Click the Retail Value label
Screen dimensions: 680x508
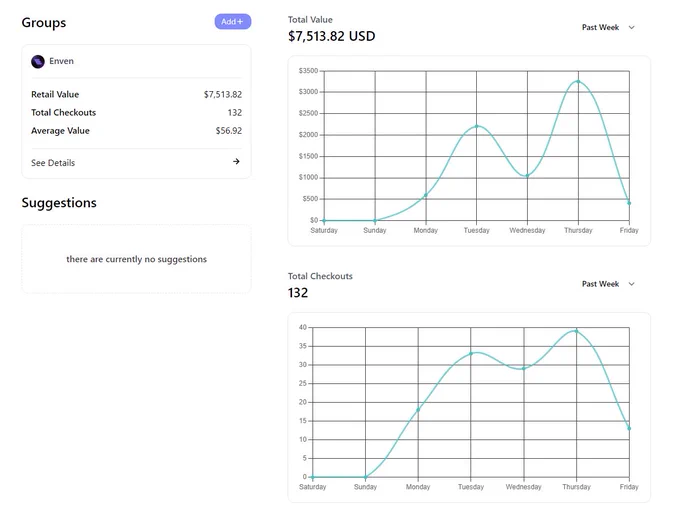[55, 95]
